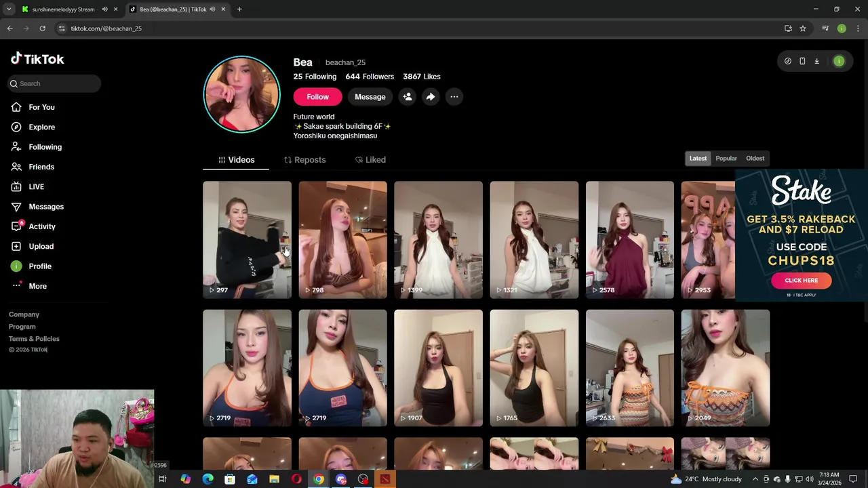
Task: Sort videos by Popular
Action: (x=726, y=159)
